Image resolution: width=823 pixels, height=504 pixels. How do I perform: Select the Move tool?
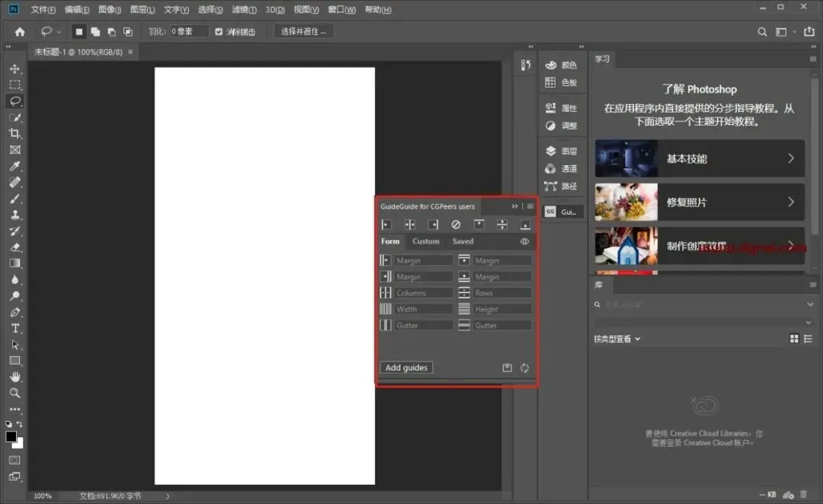[x=14, y=69]
